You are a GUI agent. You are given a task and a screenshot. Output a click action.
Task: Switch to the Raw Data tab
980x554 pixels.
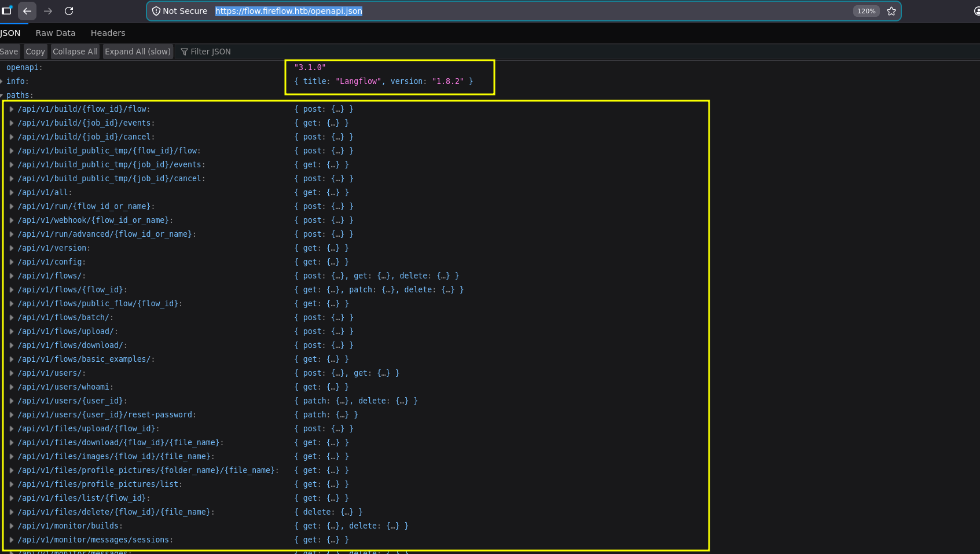click(56, 33)
